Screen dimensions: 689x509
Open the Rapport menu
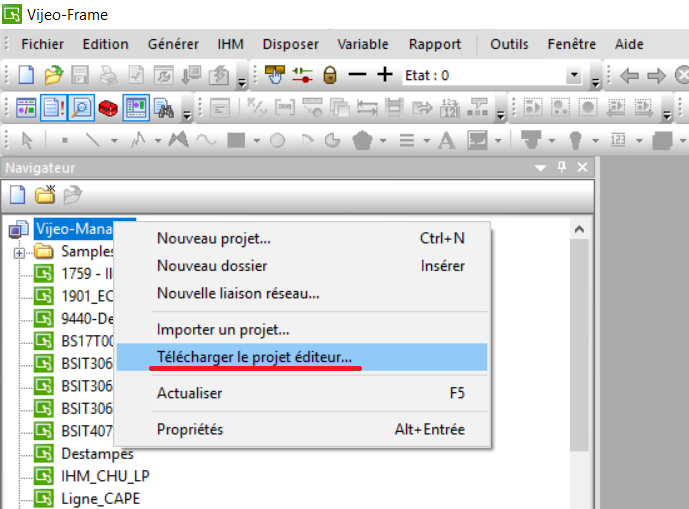coord(435,44)
